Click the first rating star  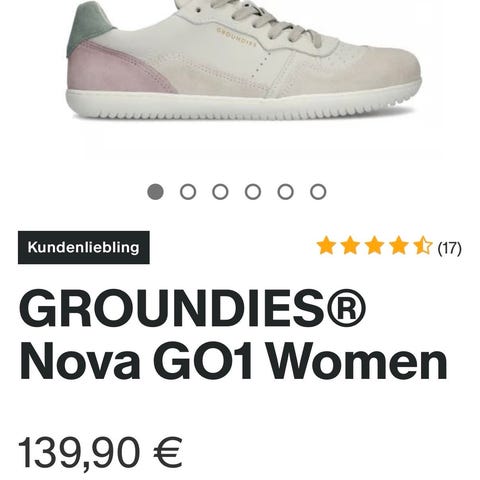[x=325, y=246]
